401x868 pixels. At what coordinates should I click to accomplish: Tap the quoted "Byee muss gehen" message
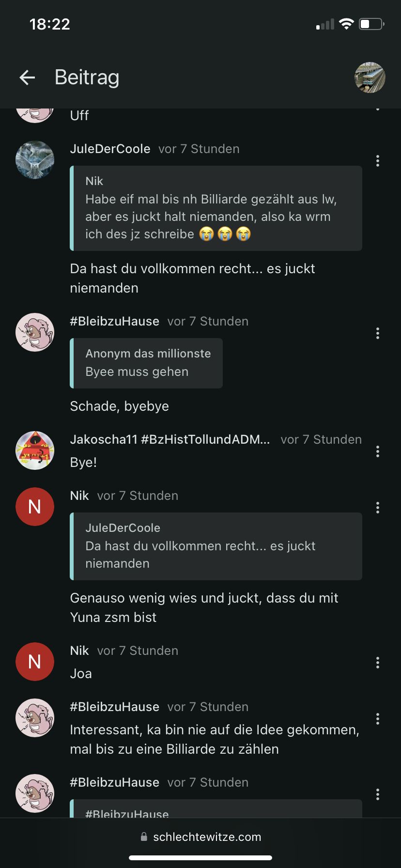pos(146,363)
